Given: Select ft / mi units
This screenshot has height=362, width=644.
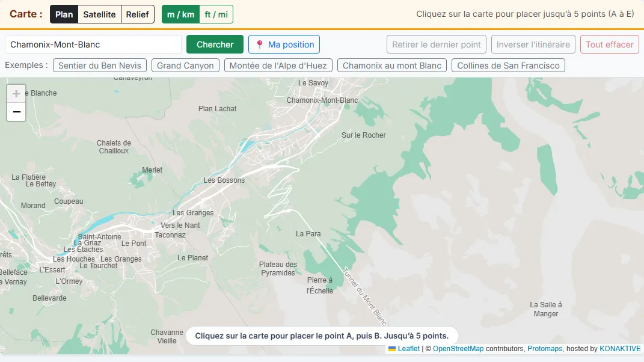Looking at the screenshot, I should [x=216, y=14].
